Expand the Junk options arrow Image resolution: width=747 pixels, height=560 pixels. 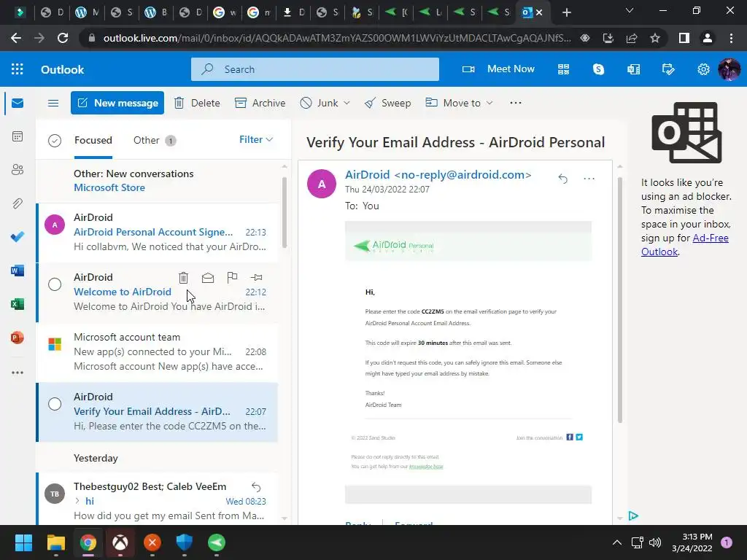347,103
